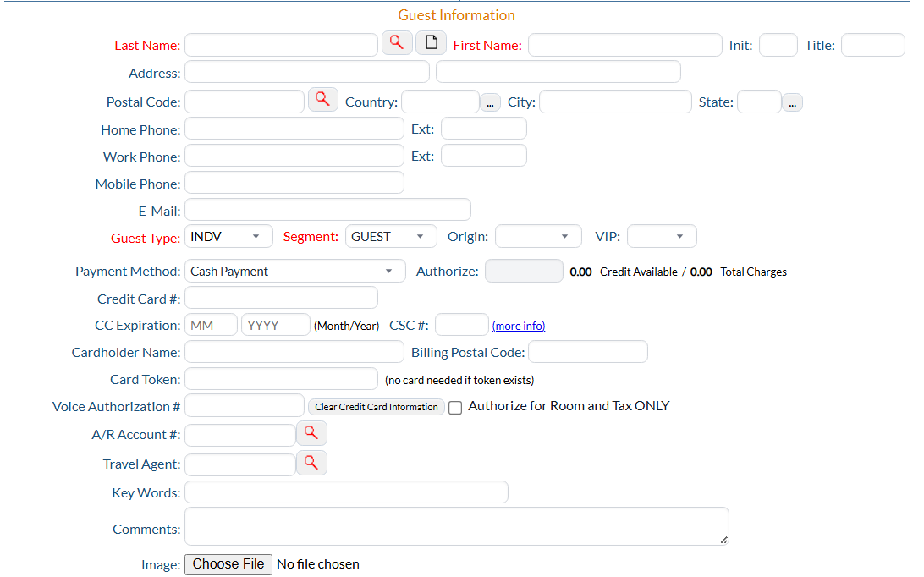The image size is (924, 577).
Task: Click the Last Name search magnifier icon
Action: point(397,43)
